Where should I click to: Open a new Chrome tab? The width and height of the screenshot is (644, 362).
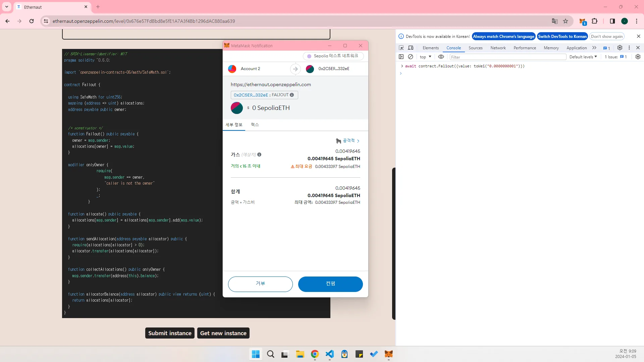click(98, 7)
